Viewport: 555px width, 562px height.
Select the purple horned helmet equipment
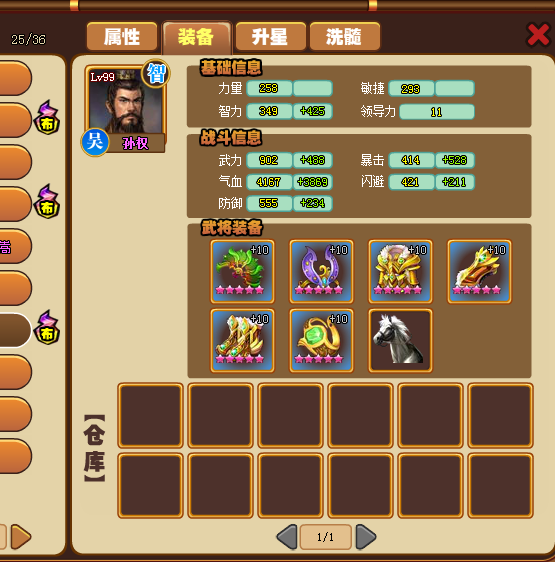coord(321,272)
